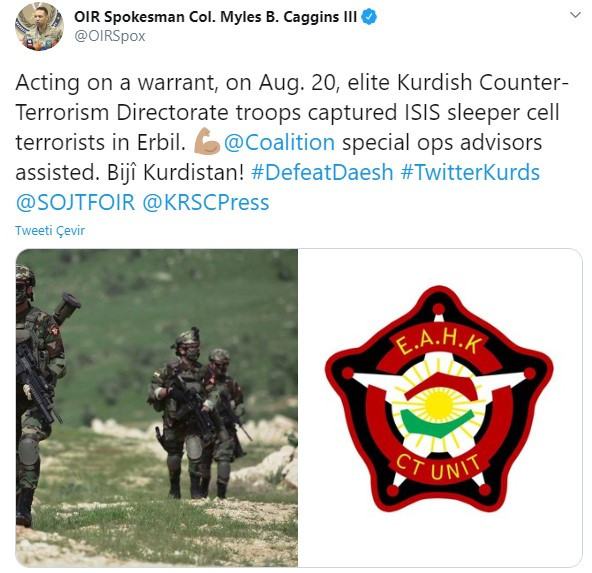
Task: Click the two soldiers walking in the field
Action: (x=198, y=413)
